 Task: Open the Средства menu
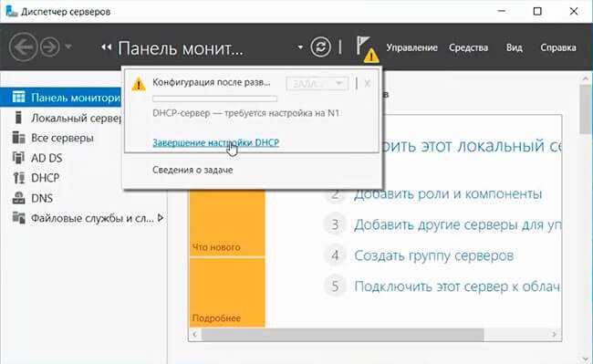(468, 47)
